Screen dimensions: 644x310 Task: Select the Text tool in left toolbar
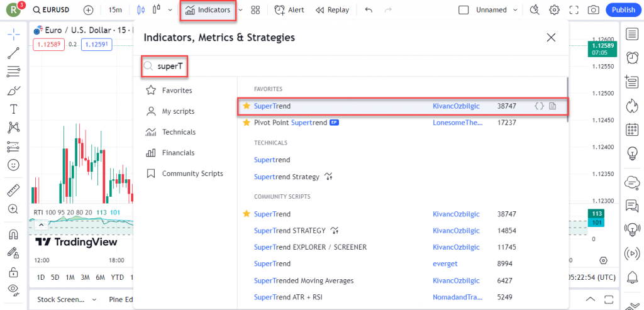click(x=13, y=109)
